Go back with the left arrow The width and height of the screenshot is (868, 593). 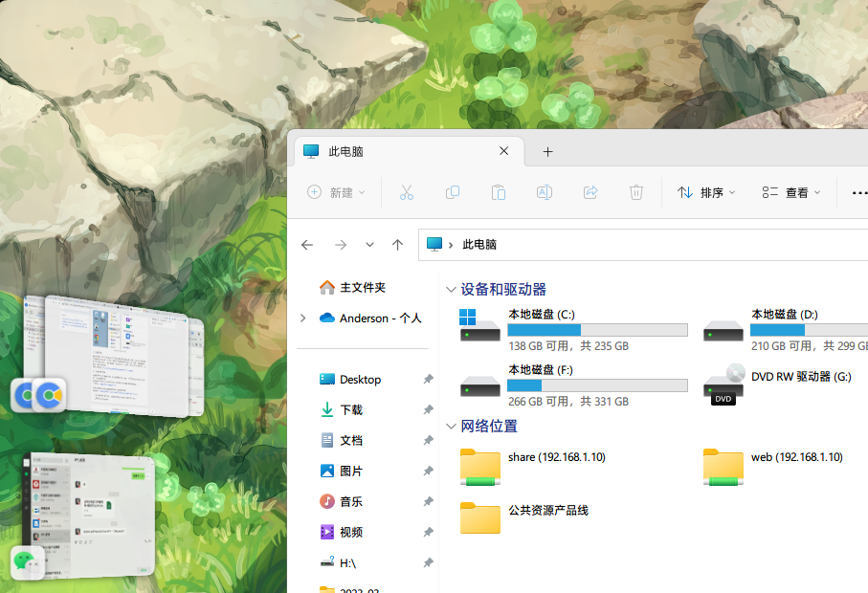point(307,245)
